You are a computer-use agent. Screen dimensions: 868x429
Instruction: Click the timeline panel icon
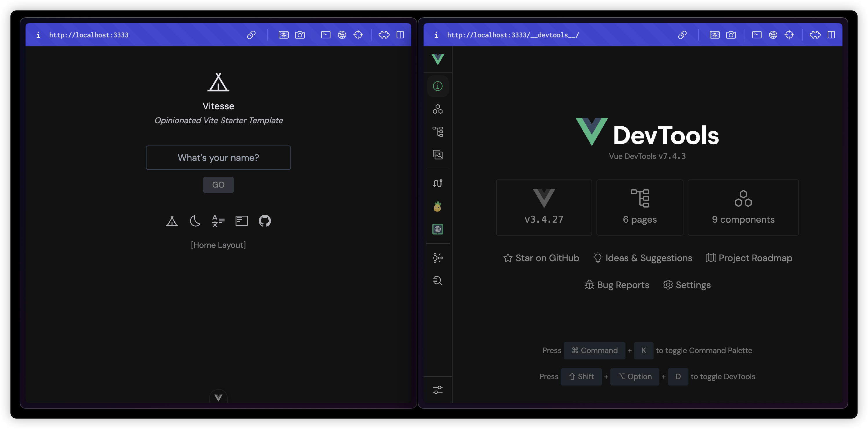pyautogui.click(x=437, y=183)
